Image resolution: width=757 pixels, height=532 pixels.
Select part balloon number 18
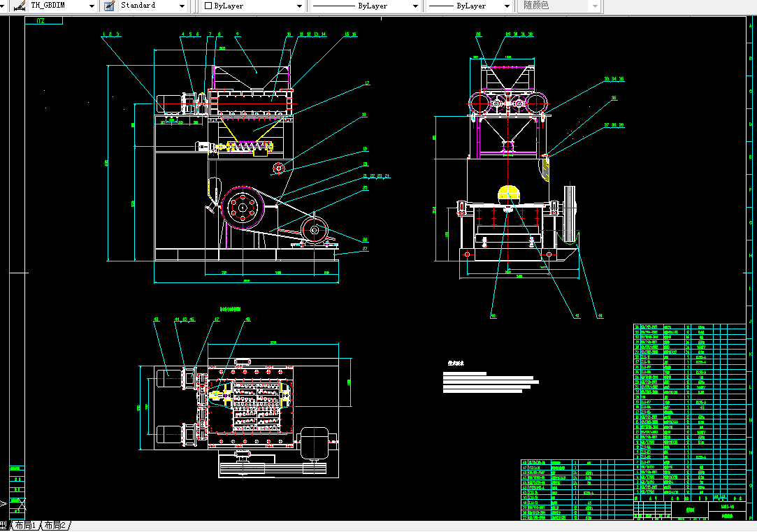point(364,115)
